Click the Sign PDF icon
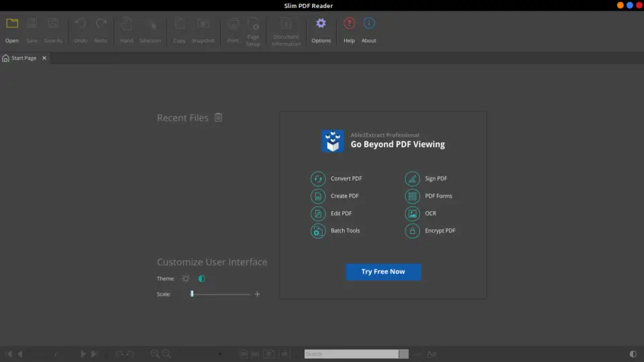 [x=412, y=179]
